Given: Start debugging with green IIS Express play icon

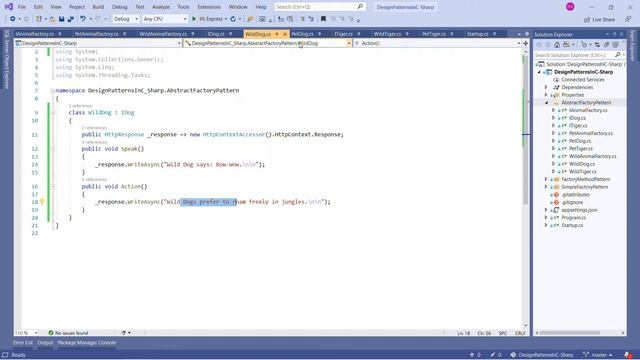Looking at the screenshot, I should click(194, 19).
